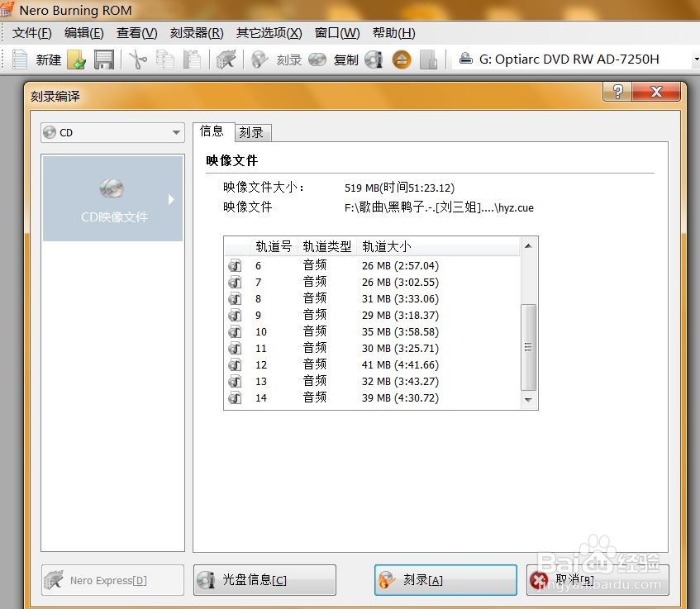Switch to the 刻录 tab
This screenshot has width=700, height=609.
252,132
